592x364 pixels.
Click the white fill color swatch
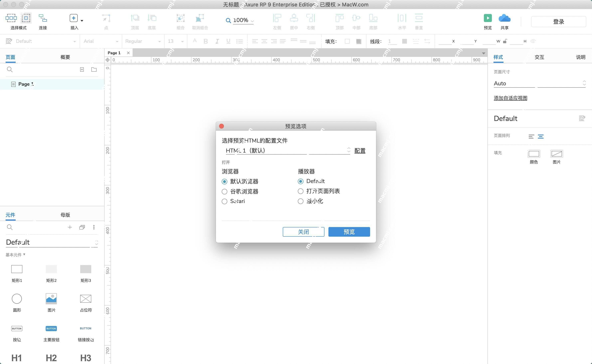point(347,41)
